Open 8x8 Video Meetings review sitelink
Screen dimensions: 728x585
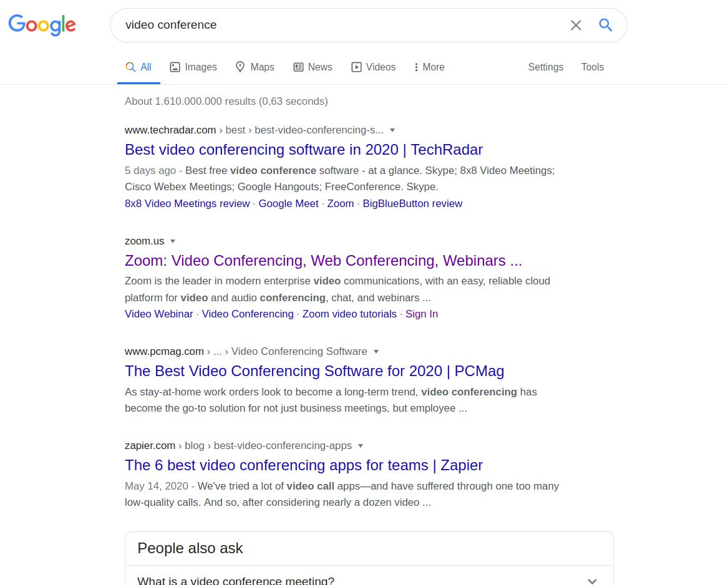pos(187,204)
